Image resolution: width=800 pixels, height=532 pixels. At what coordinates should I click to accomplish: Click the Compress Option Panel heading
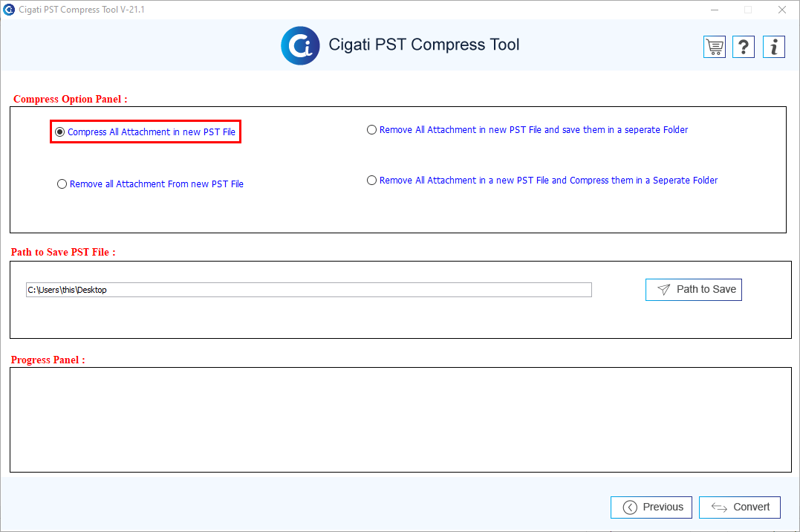pos(71,99)
